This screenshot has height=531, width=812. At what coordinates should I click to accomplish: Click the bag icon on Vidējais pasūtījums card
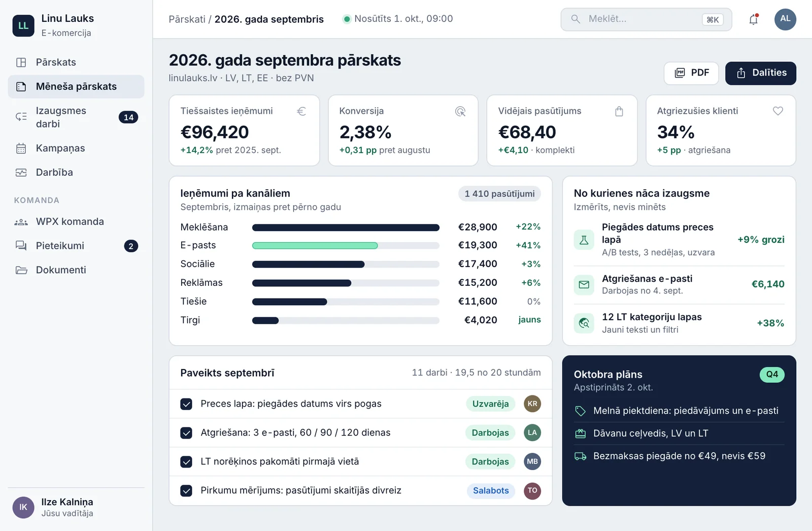[619, 111]
